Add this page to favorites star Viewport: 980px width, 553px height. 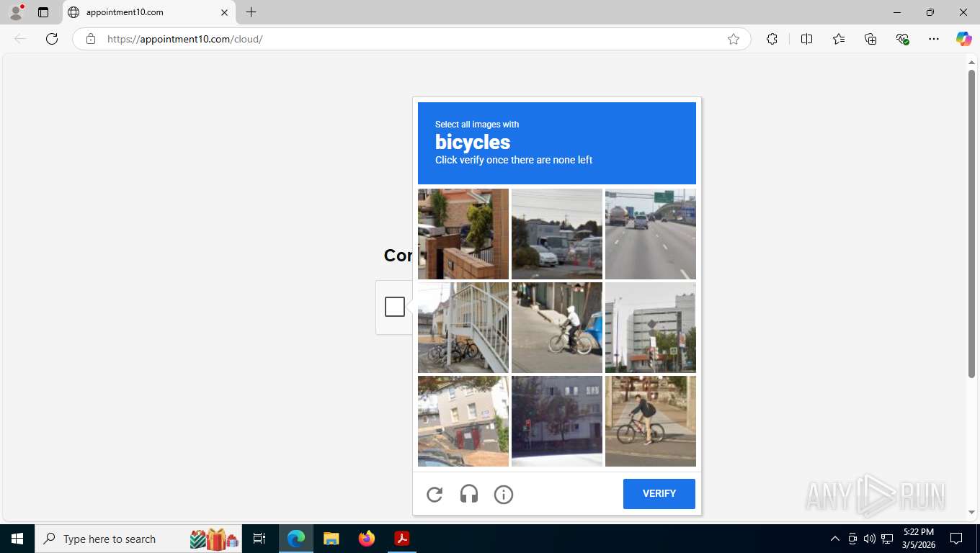click(x=734, y=39)
